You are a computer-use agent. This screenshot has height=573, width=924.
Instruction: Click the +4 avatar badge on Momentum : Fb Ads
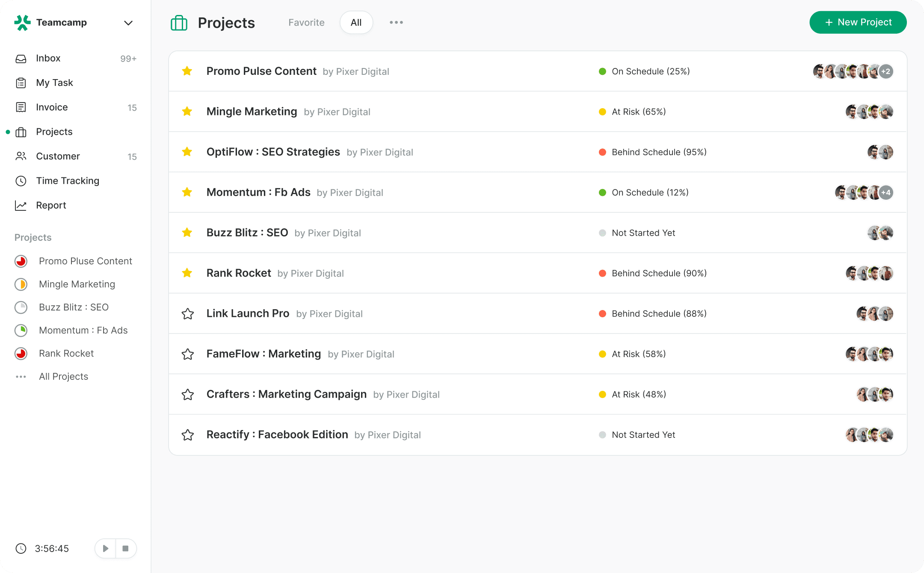point(886,192)
